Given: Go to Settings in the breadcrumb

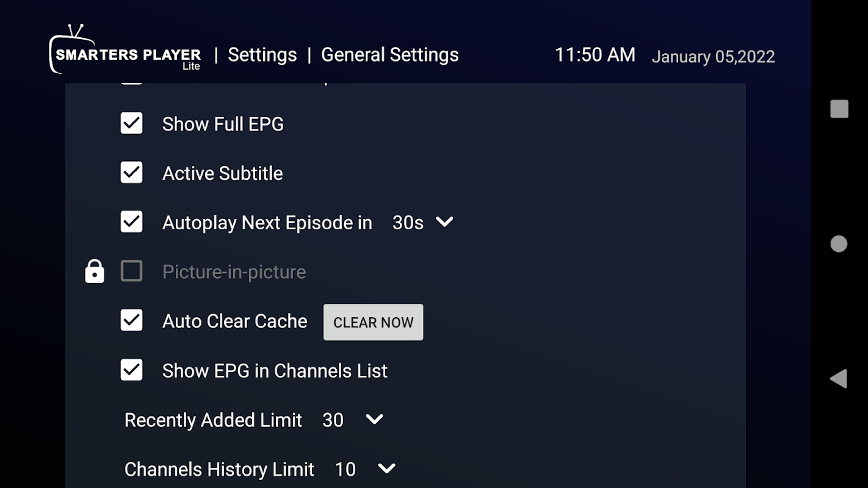Looking at the screenshot, I should point(262,55).
